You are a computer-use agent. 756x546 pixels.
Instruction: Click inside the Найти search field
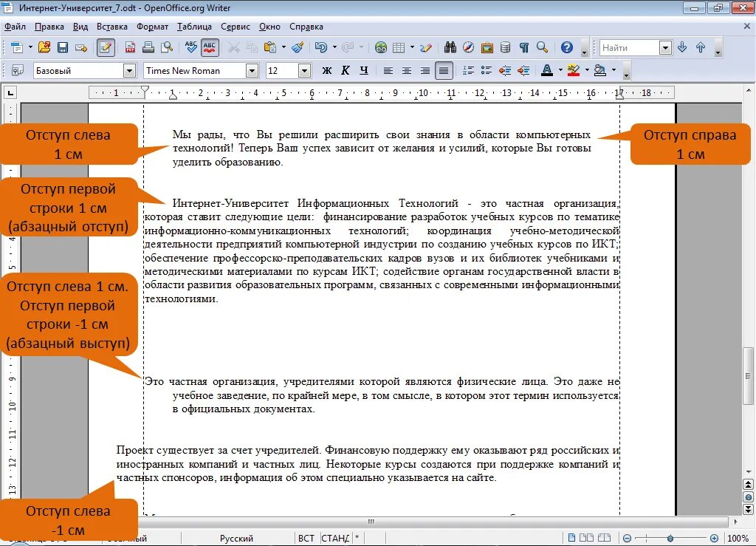629,48
